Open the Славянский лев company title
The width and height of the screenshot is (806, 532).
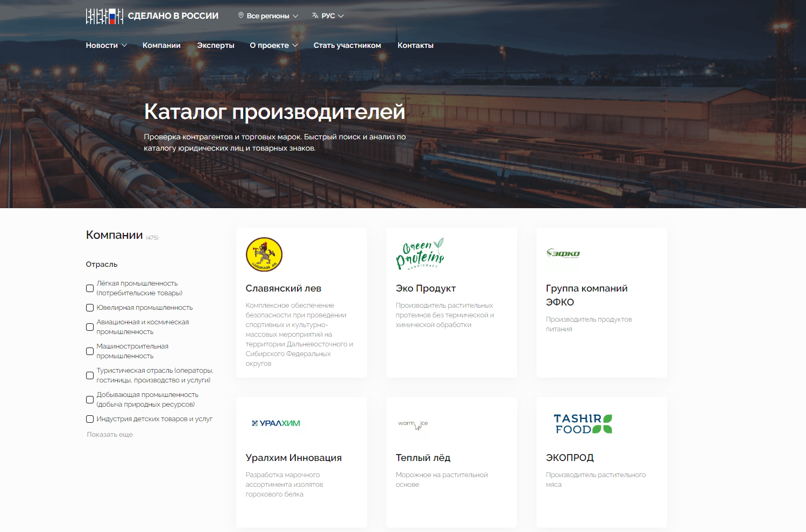coord(284,288)
